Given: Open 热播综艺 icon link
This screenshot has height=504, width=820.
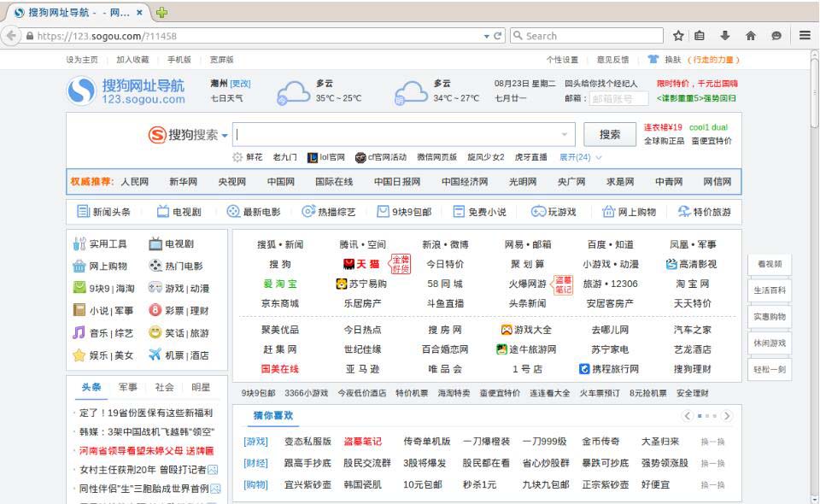Looking at the screenshot, I should point(308,211).
